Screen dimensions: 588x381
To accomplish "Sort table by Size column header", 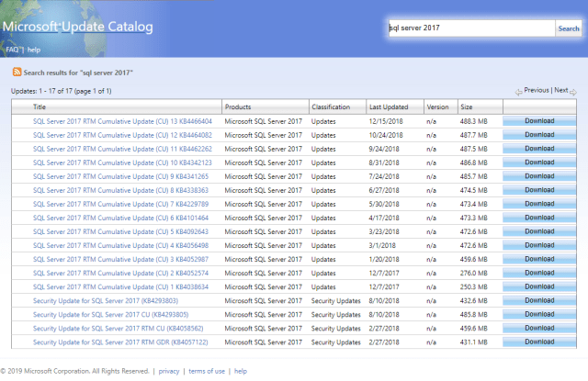I will (x=467, y=106).
